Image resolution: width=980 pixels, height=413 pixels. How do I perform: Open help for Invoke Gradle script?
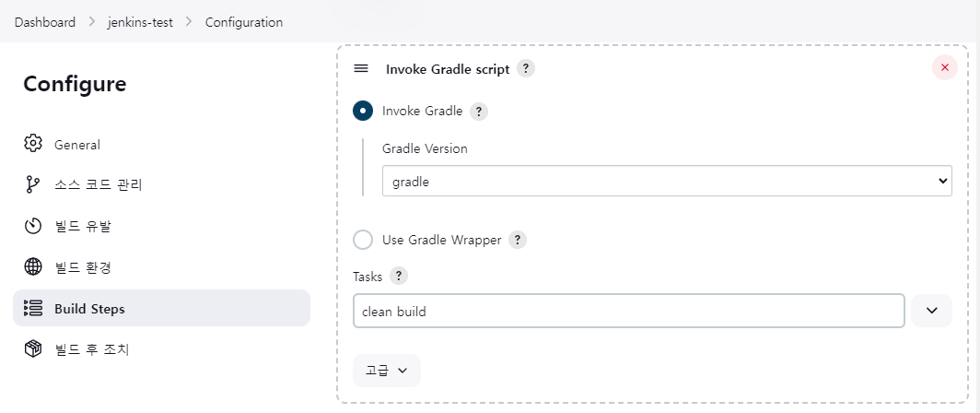525,69
